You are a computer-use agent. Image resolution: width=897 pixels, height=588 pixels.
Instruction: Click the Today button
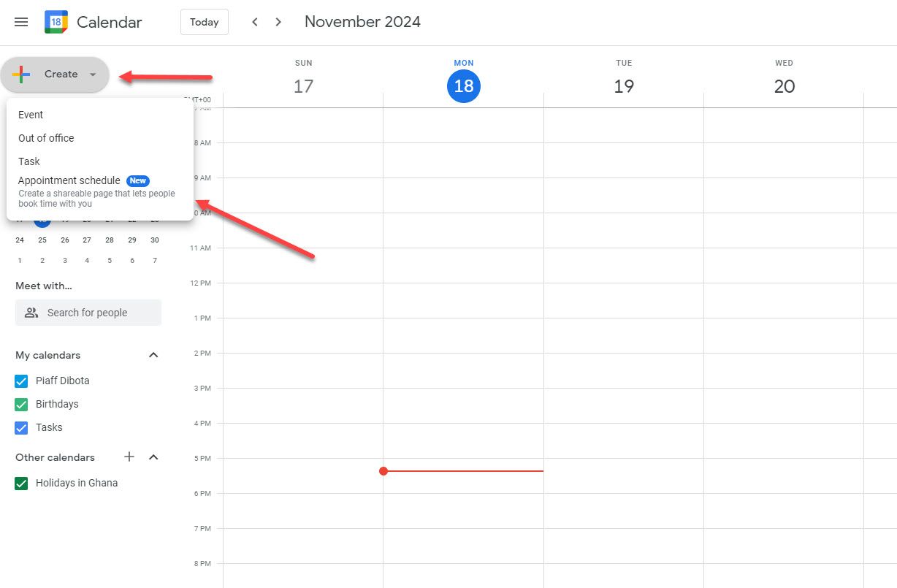[204, 22]
